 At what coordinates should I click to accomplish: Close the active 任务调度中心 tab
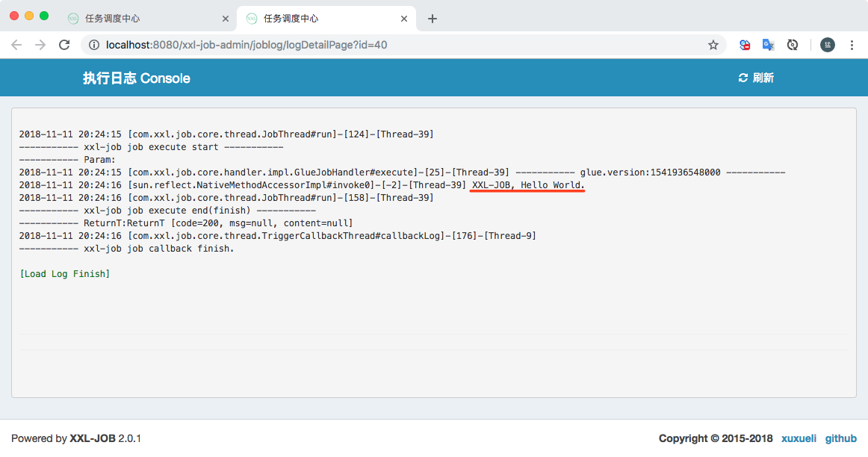coord(404,19)
